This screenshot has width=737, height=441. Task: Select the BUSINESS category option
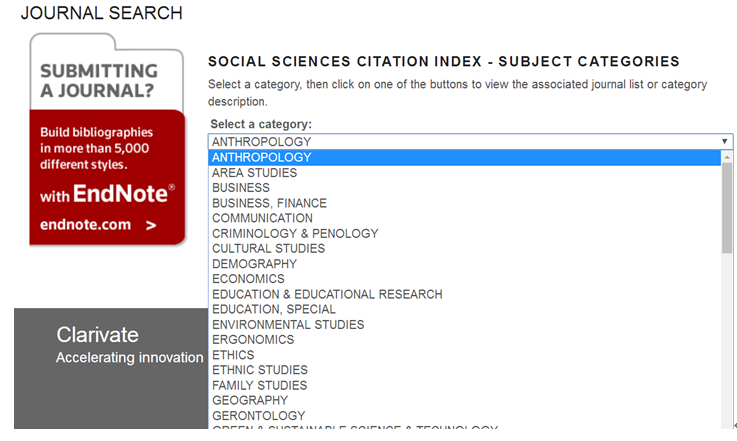(x=241, y=188)
